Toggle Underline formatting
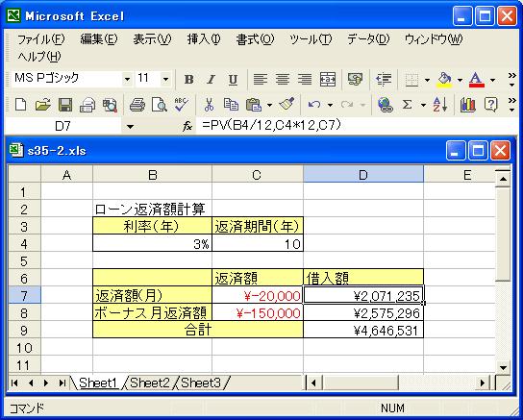Viewport: 523px width, 420px height. [233, 80]
